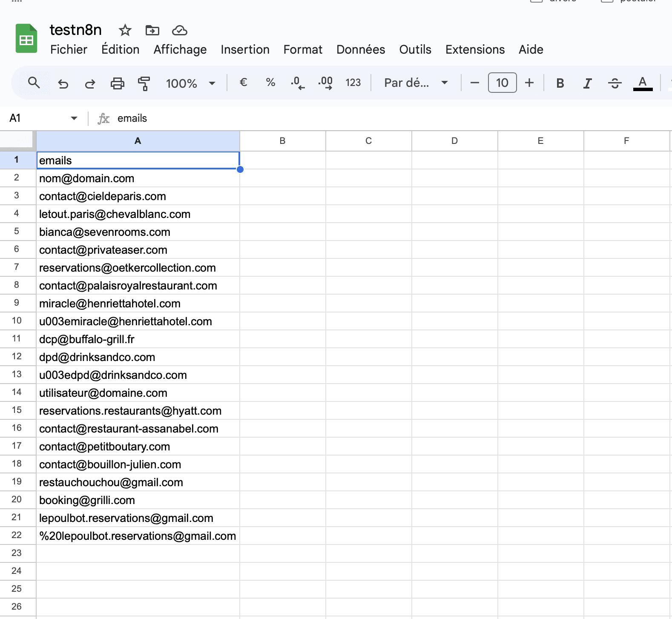This screenshot has width=672, height=619.
Task: Toggle bold formatting
Action: [560, 83]
